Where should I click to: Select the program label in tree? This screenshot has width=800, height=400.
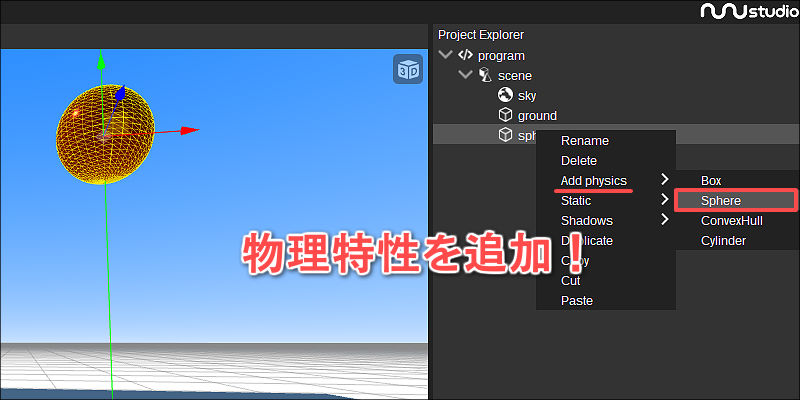pos(501,56)
